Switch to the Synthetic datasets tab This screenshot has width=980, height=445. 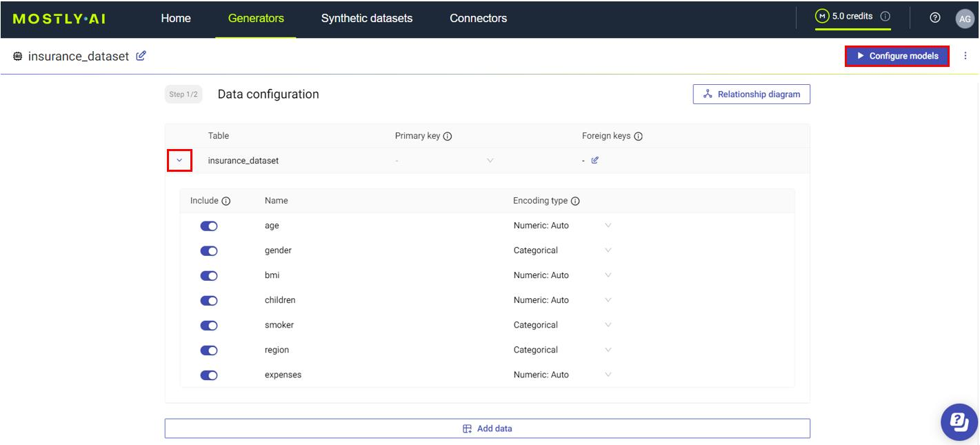coord(366,19)
